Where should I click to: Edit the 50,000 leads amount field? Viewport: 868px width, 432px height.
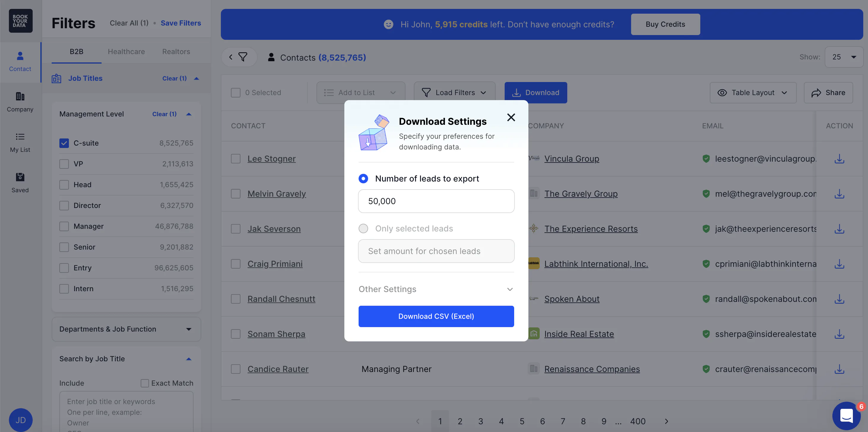pyautogui.click(x=436, y=201)
